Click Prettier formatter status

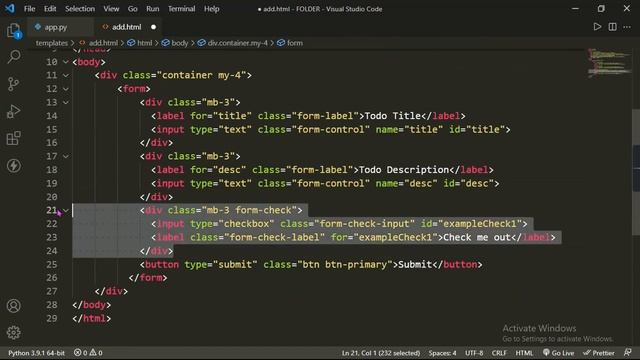coord(599,353)
